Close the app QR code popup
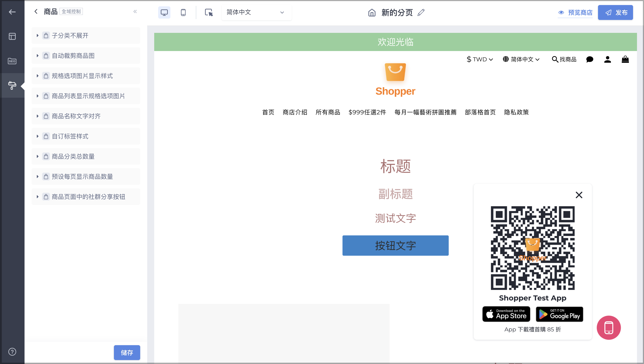The image size is (644, 364). 579,195
